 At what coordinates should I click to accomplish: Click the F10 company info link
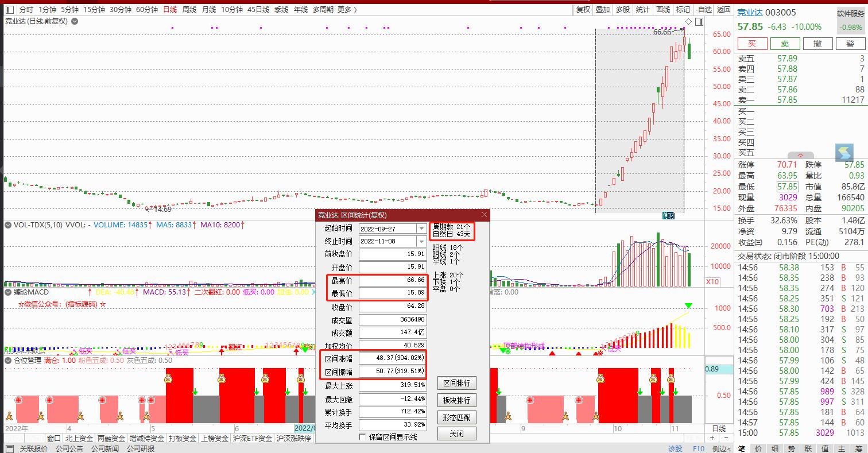coord(699,448)
